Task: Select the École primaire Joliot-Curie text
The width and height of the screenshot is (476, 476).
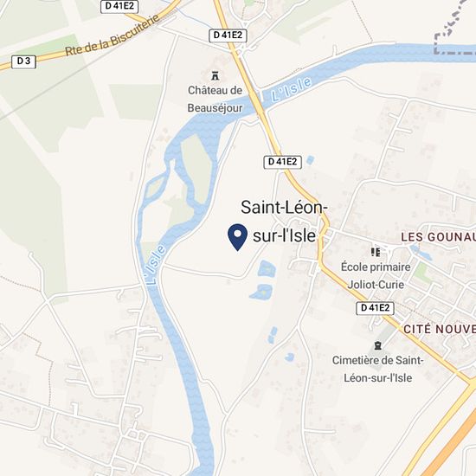Action: 376,276
